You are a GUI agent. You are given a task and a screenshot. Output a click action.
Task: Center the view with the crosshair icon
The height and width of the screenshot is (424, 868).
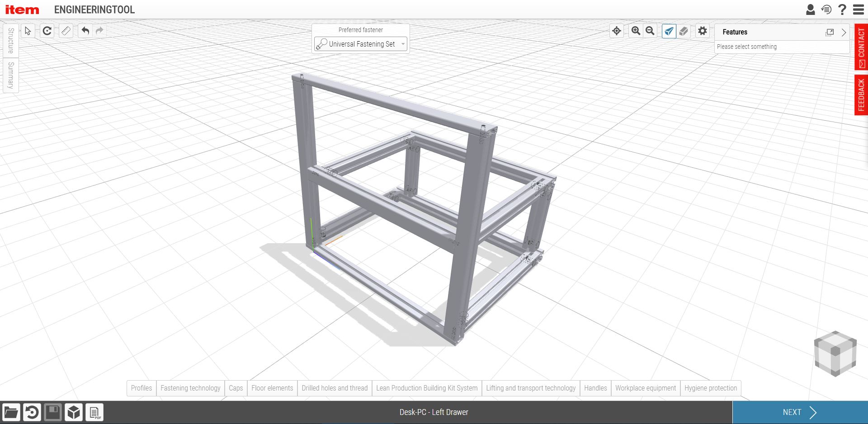point(617,31)
